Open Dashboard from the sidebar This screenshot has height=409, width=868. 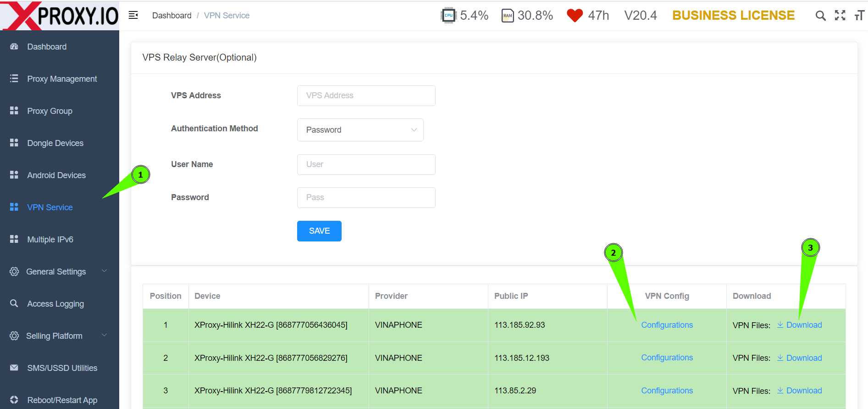[x=47, y=46]
